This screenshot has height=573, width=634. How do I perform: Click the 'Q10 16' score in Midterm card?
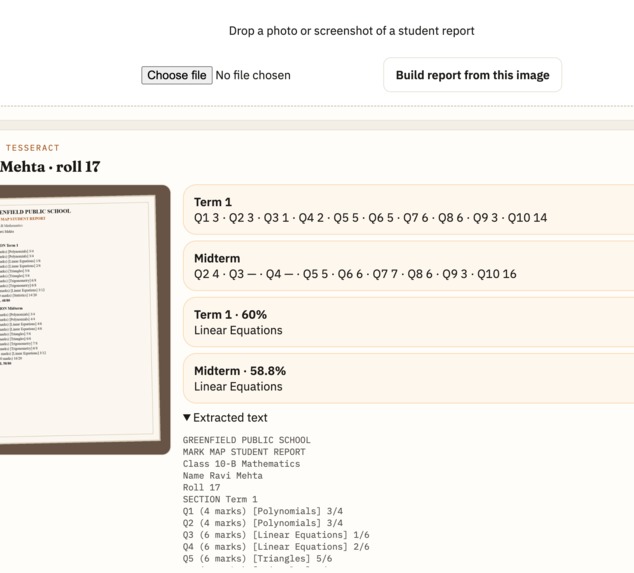point(497,274)
